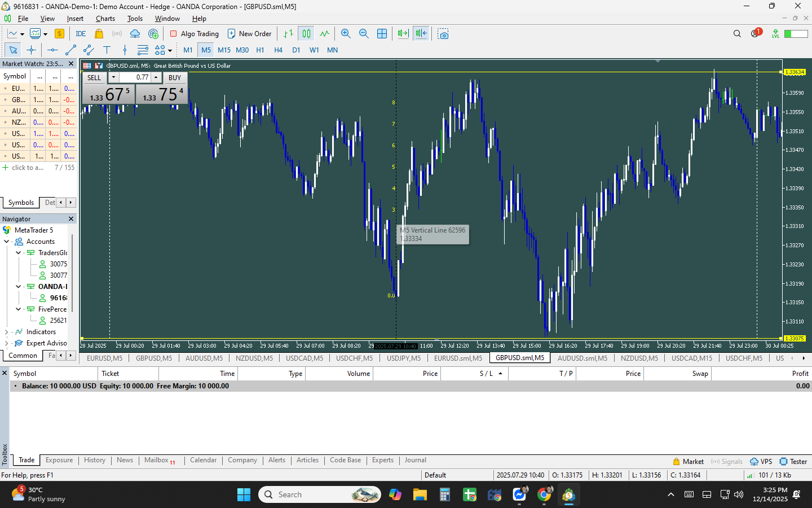Image resolution: width=812 pixels, height=508 pixels.
Task: Collapse the Accounts tree node
Action: (x=7, y=242)
